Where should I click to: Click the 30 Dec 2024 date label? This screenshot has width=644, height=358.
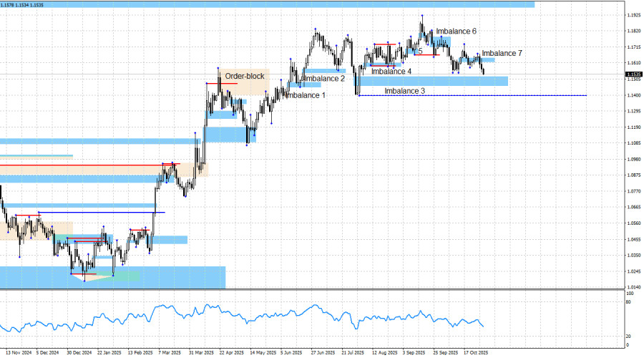79,353
